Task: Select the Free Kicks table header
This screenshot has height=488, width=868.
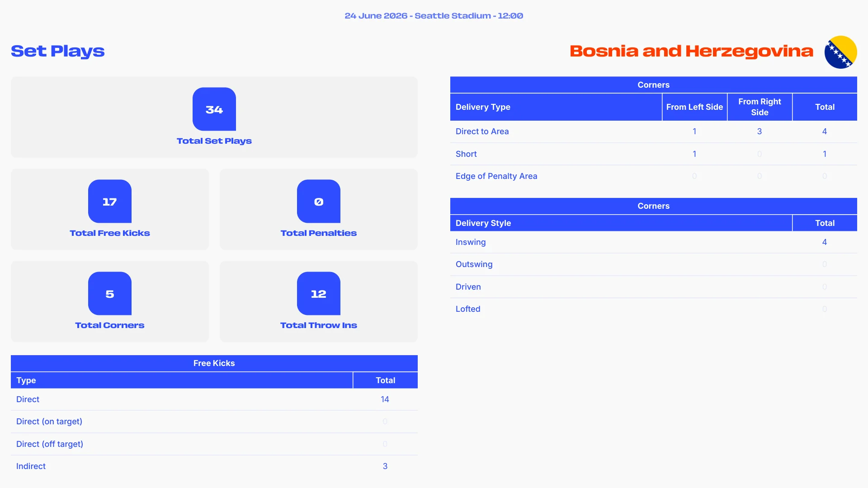Action: (214, 363)
